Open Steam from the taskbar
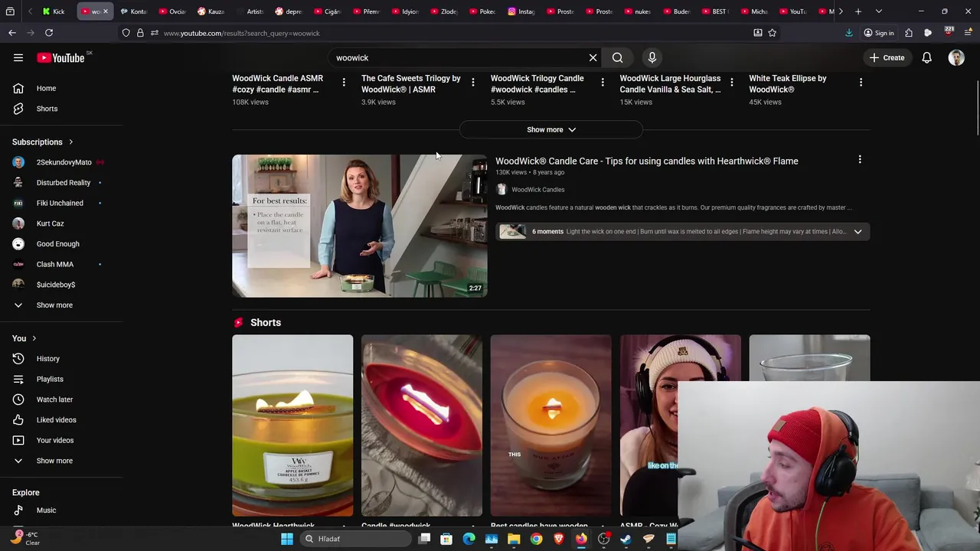The image size is (980, 551). 626,539
